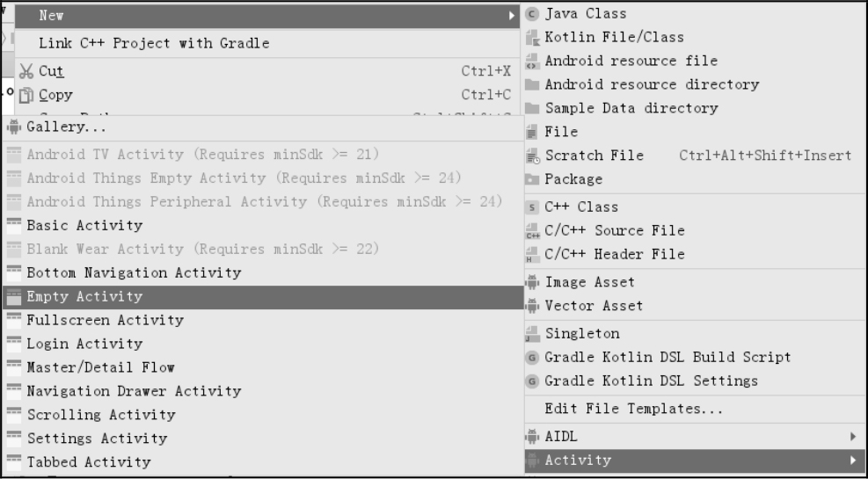Click the Gallery android icon
This screenshot has height=479, width=868.
[x=13, y=127]
